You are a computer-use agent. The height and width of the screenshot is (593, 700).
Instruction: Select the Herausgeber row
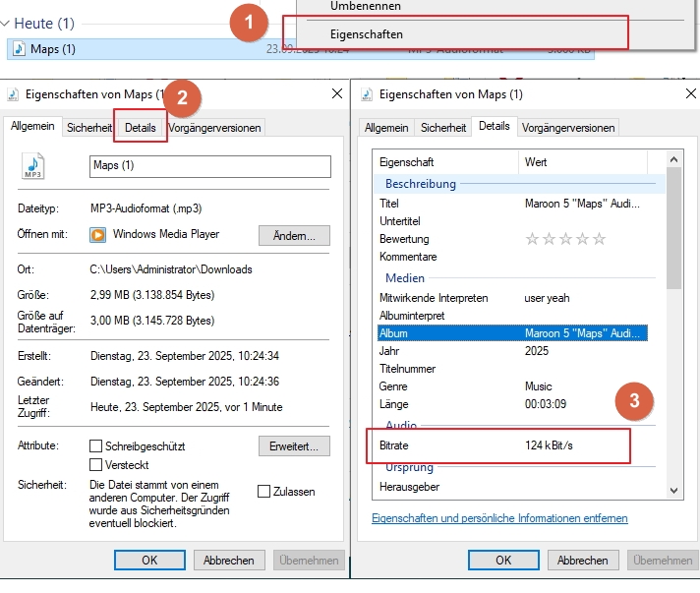[x=512, y=487]
